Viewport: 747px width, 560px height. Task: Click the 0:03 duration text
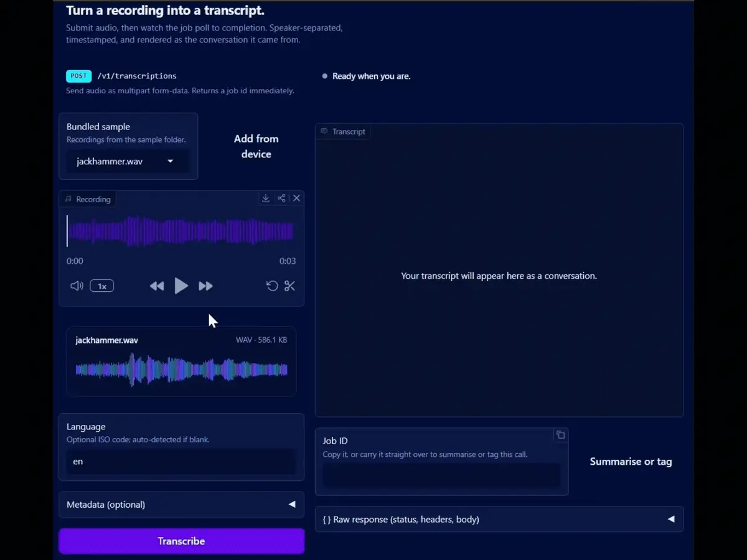click(x=288, y=261)
